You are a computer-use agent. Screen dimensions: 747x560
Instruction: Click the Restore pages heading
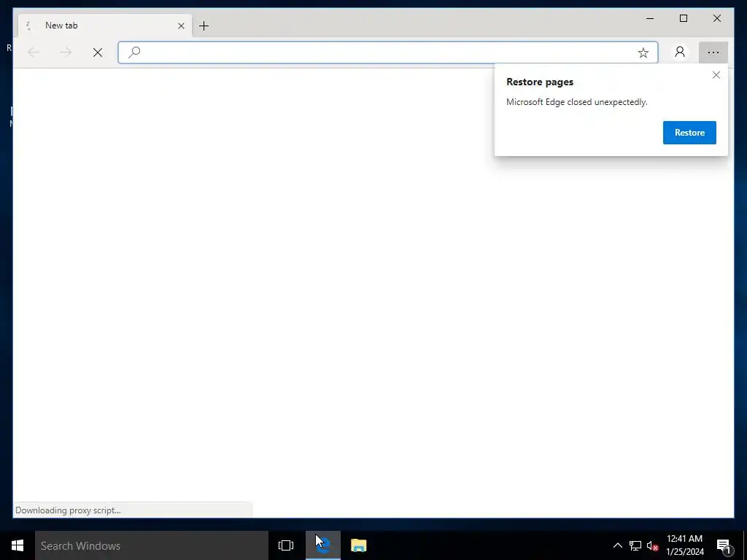click(540, 82)
